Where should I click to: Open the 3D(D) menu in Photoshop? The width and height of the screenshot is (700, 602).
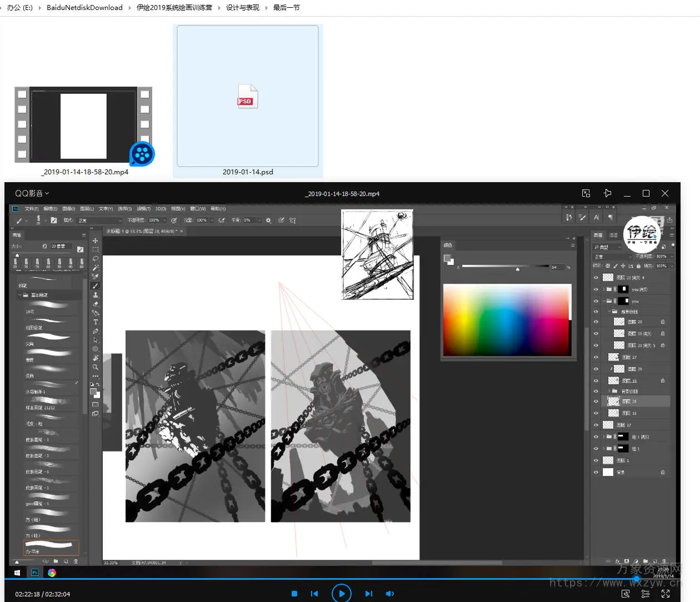pyautogui.click(x=161, y=209)
